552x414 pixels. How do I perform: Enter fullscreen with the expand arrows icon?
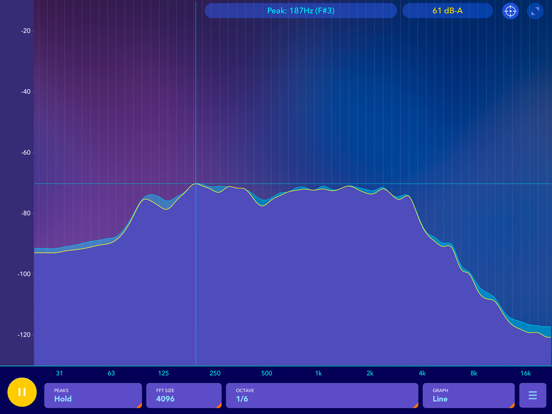click(x=535, y=11)
